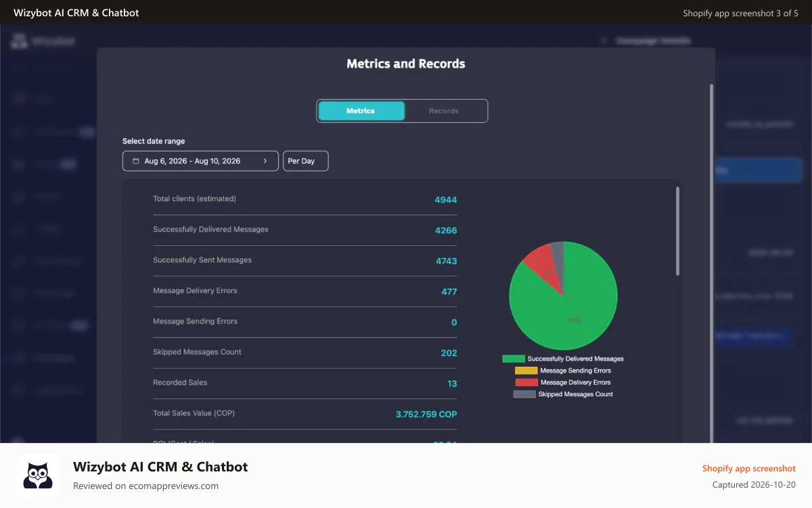The height and width of the screenshot is (508, 812).
Task: Click the metrics panel inner scrollbar
Action: click(x=677, y=232)
